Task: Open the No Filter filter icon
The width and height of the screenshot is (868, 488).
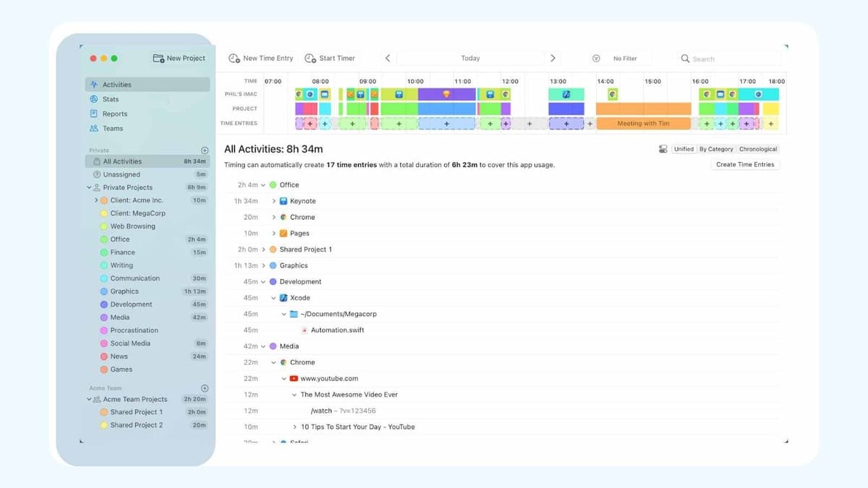Action: coord(596,59)
